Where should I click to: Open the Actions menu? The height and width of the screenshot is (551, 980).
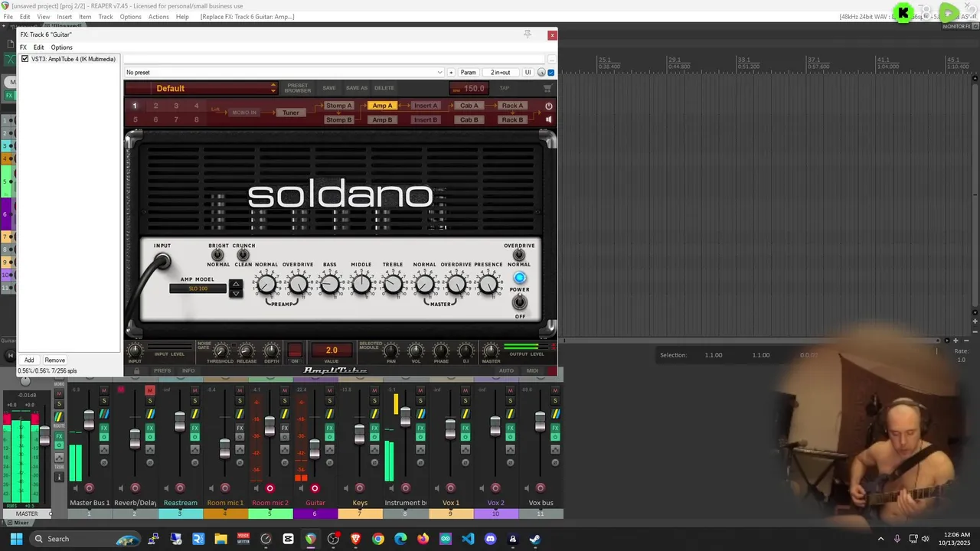[x=158, y=17]
